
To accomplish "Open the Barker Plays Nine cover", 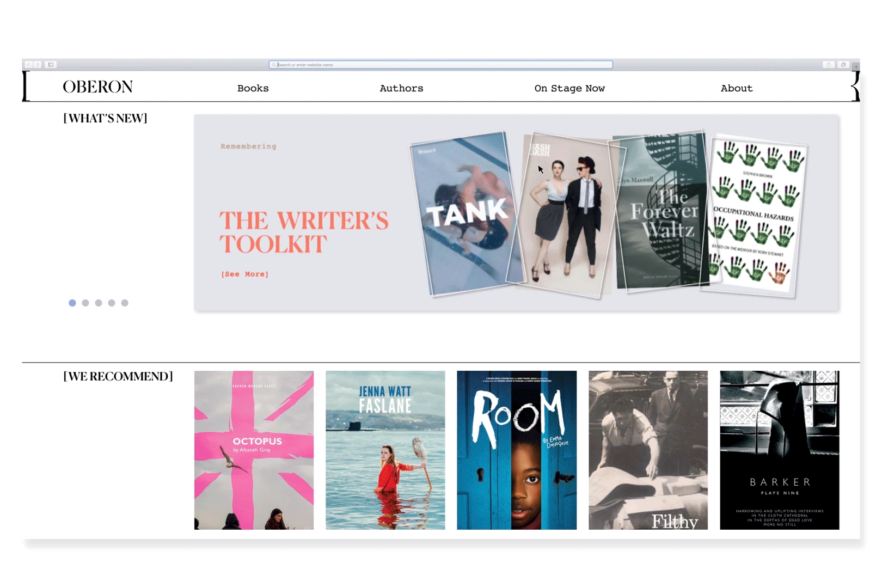I will click(780, 450).
